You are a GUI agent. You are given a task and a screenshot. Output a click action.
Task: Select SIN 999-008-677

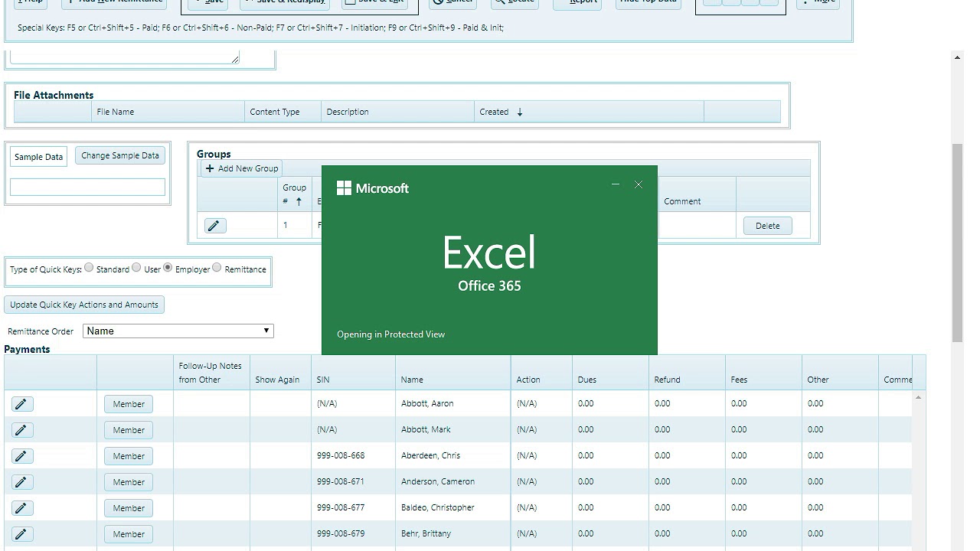tap(341, 508)
